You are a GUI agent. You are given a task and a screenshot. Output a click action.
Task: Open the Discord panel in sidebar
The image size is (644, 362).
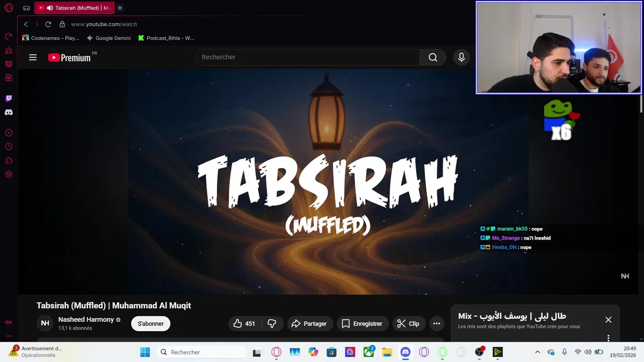(x=9, y=113)
